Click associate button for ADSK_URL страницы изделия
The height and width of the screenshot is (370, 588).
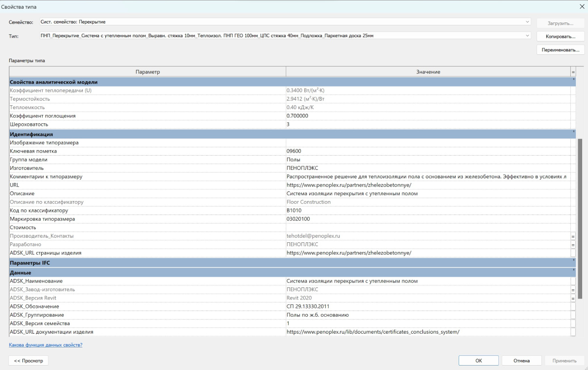pos(573,253)
